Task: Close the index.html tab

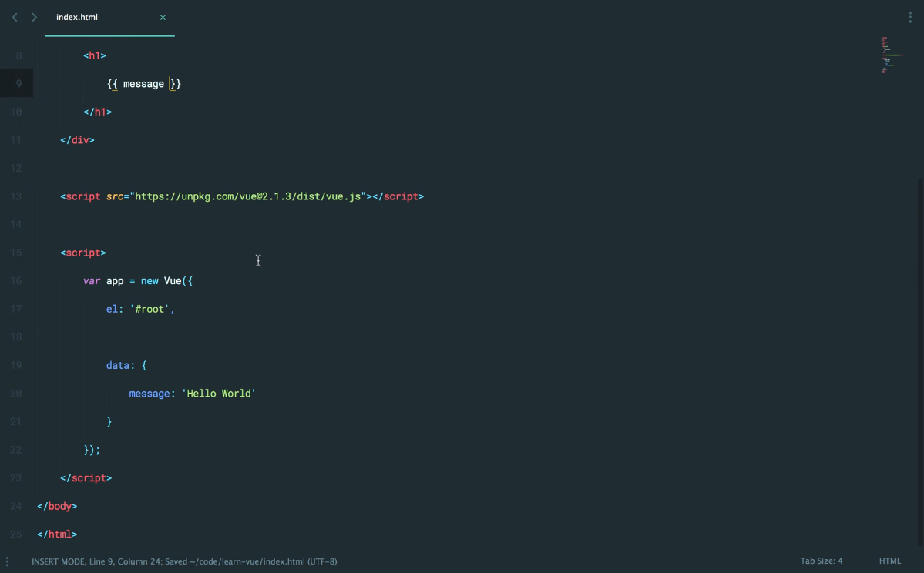Action: pyautogui.click(x=163, y=17)
